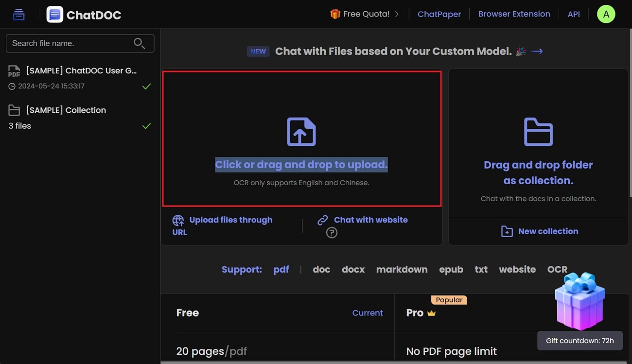Open Chat with Files Custom Model banner
632x364 pixels.
[x=393, y=51]
